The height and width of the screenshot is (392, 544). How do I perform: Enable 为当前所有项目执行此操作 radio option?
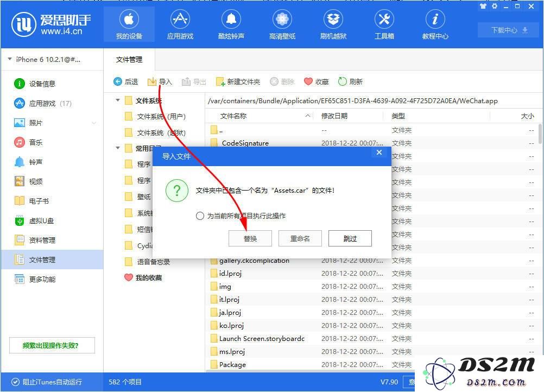(200, 216)
